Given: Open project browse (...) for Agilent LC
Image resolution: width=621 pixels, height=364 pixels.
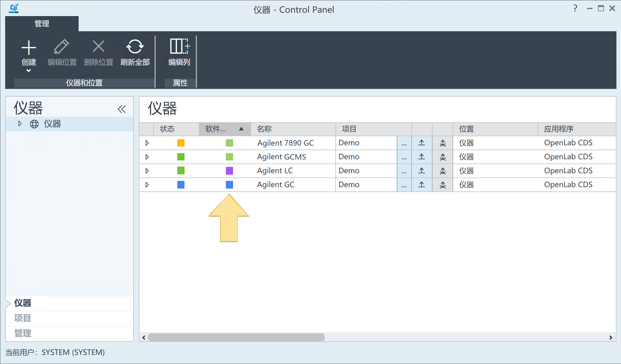Looking at the screenshot, I should point(404,171).
